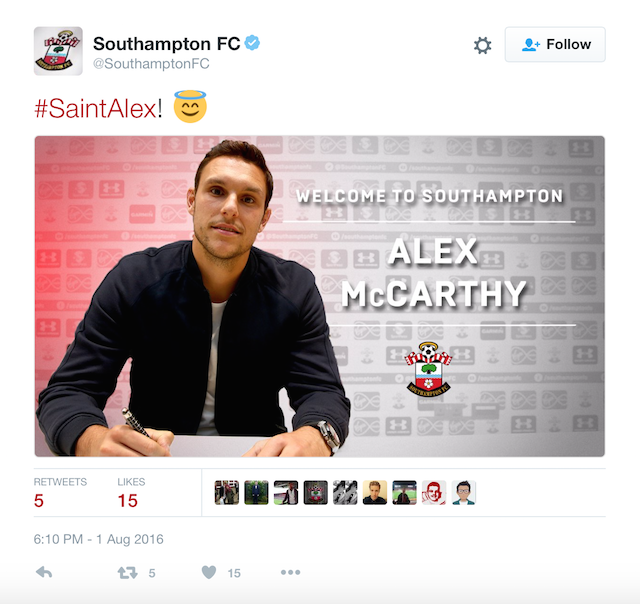Viewport: 640px width, 604px height.
Task: Click the Southampton crest liker avatar
Action: tap(316, 493)
